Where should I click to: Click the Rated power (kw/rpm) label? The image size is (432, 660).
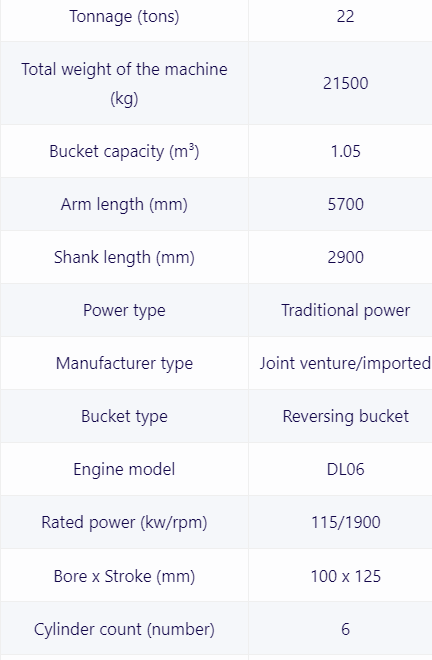[124, 523]
